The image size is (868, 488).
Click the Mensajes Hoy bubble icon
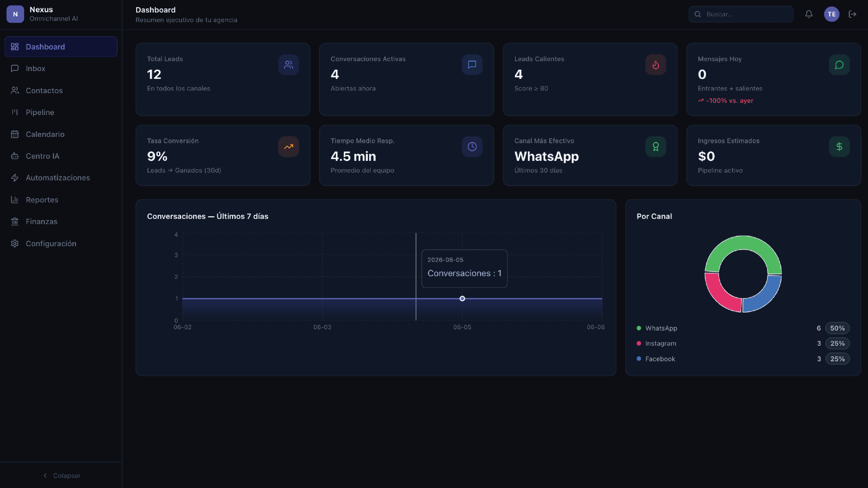point(839,65)
